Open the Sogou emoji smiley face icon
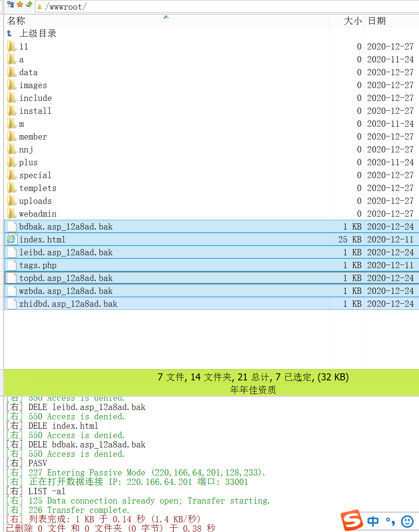 407,521
